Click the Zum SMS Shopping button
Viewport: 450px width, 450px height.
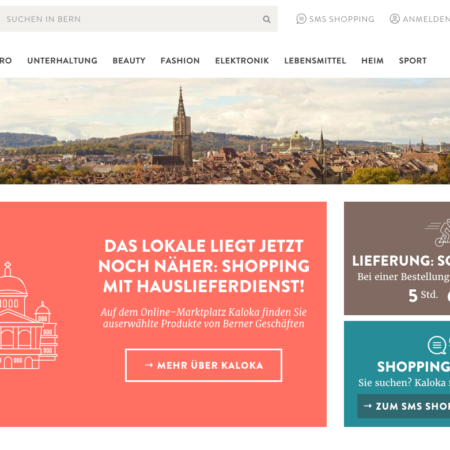pos(404,406)
